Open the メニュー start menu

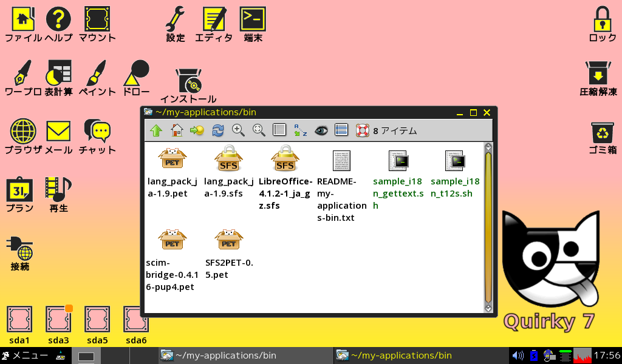click(x=24, y=356)
